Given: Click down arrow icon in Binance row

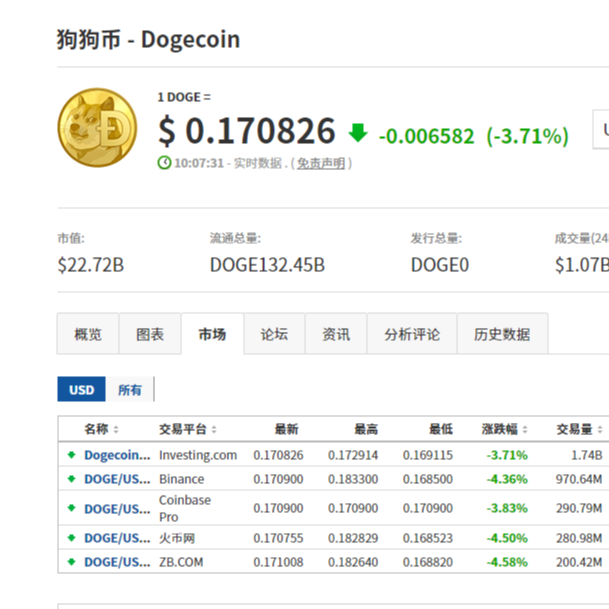Looking at the screenshot, I should tap(71, 478).
